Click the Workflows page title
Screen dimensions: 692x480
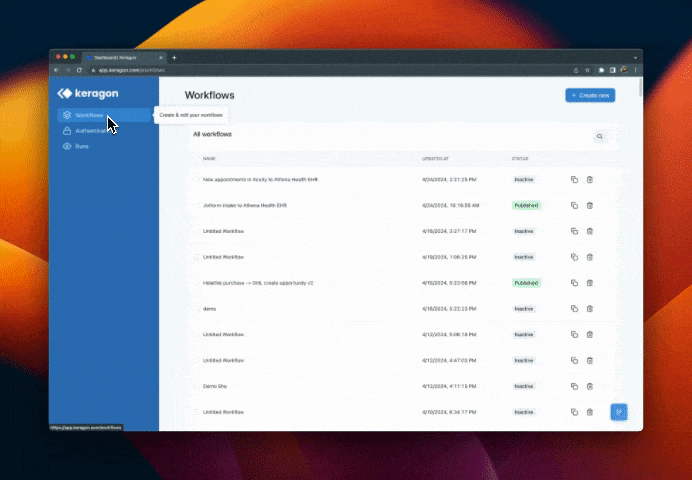210,95
